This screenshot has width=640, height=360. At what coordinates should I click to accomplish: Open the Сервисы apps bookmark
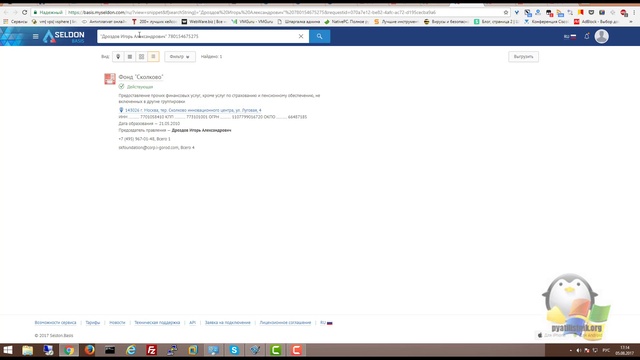(16, 21)
